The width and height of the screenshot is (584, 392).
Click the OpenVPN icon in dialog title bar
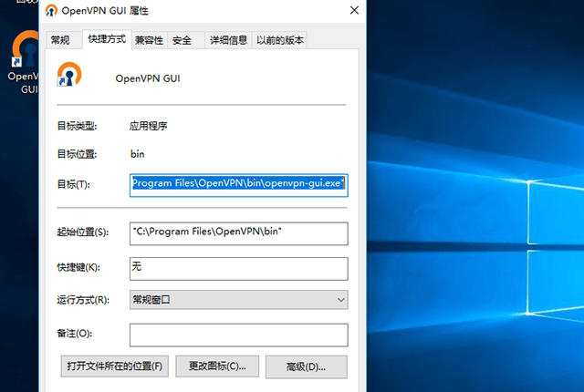51,10
